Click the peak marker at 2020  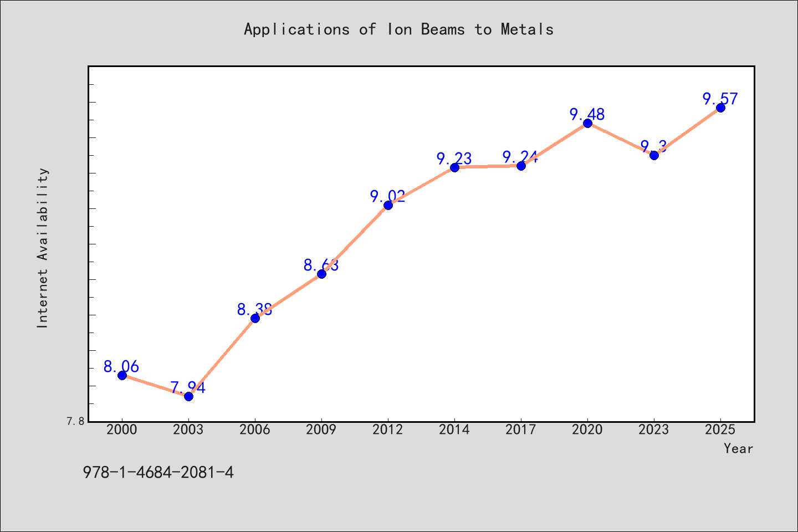[x=587, y=123]
